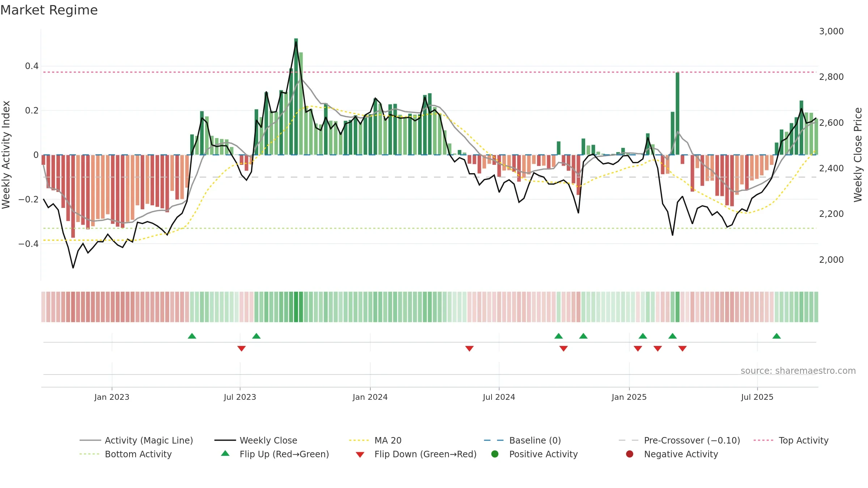This screenshot has width=868, height=488.
Task: Click the 2,800 price axis tick
Action: tap(831, 77)
